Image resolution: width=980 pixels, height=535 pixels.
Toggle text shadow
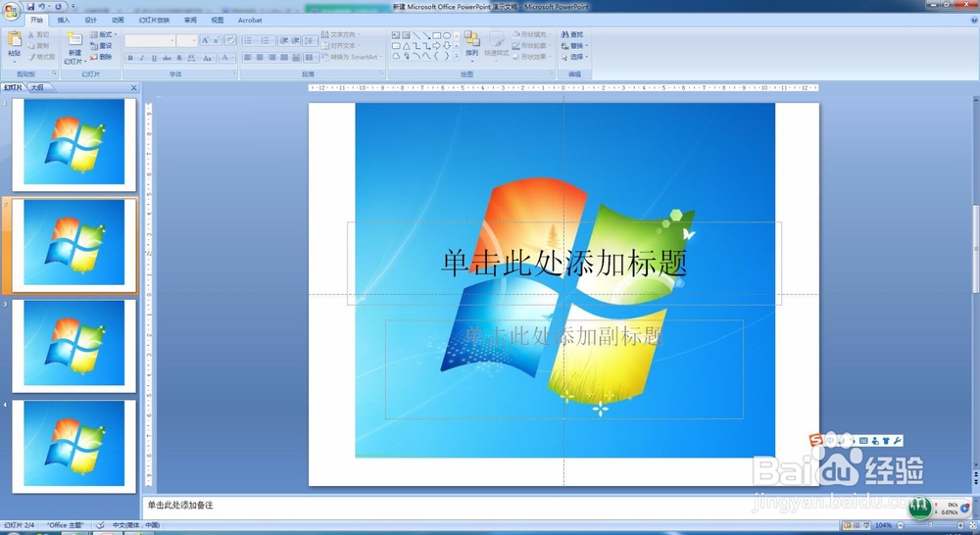pos(179,58)
